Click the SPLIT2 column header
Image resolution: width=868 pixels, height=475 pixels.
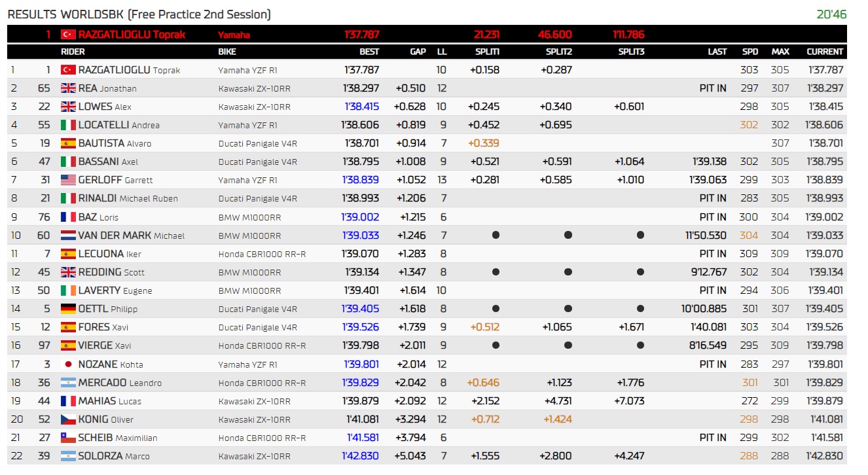click(558, 52)
